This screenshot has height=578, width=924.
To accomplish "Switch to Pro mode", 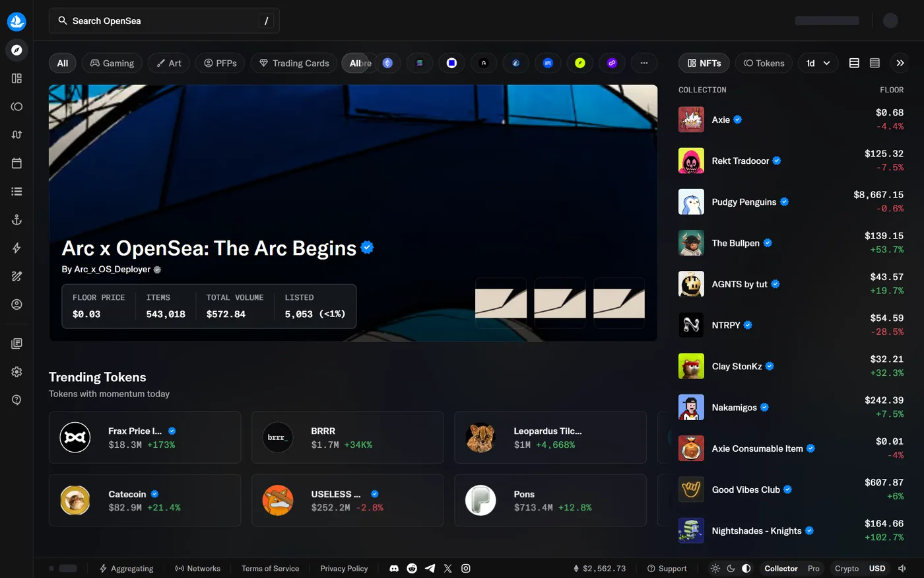I will 814,568.
